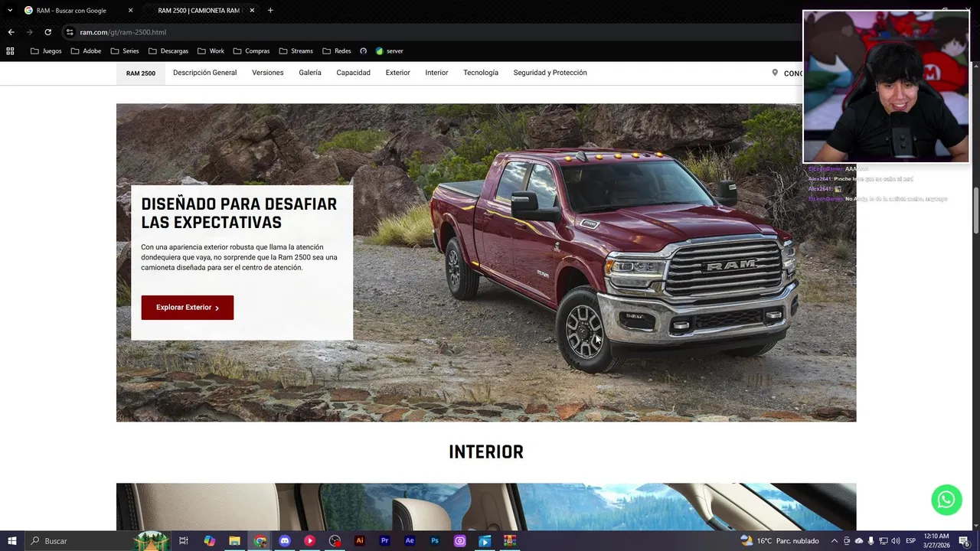Screen dimensions: 980x551
Task: Open the Chrome apps grid icon
Action: click(10, 51)
